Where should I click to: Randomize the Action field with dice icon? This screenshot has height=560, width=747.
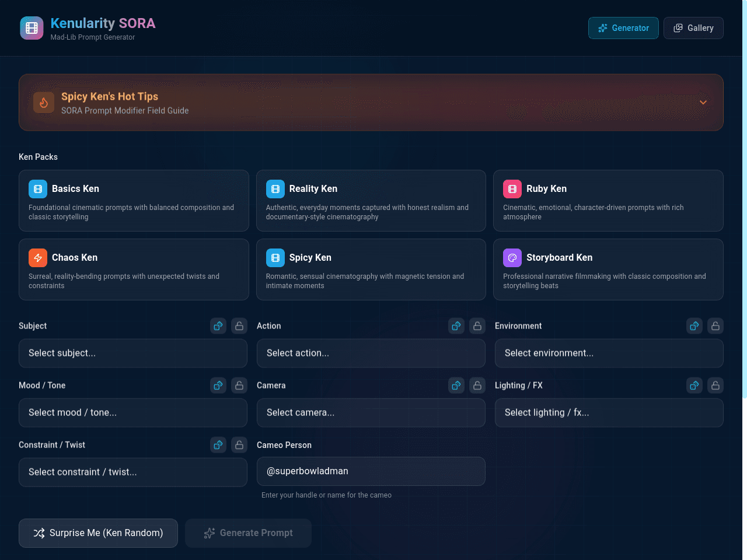[456, 326]
